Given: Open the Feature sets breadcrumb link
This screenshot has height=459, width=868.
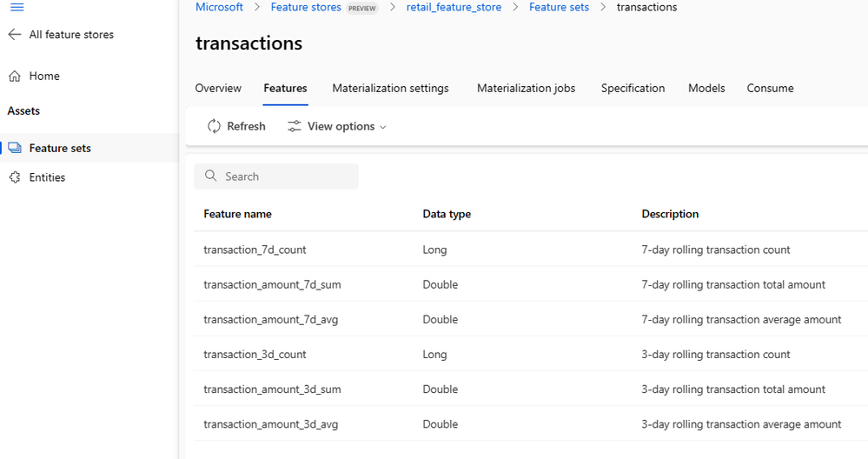Looking at the screenshot, I should 559,7.
